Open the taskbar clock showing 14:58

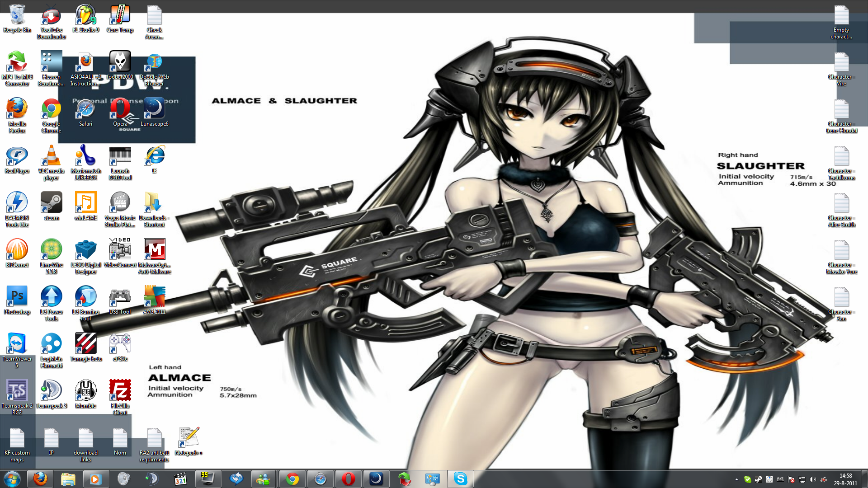click(x=845, y=479)
